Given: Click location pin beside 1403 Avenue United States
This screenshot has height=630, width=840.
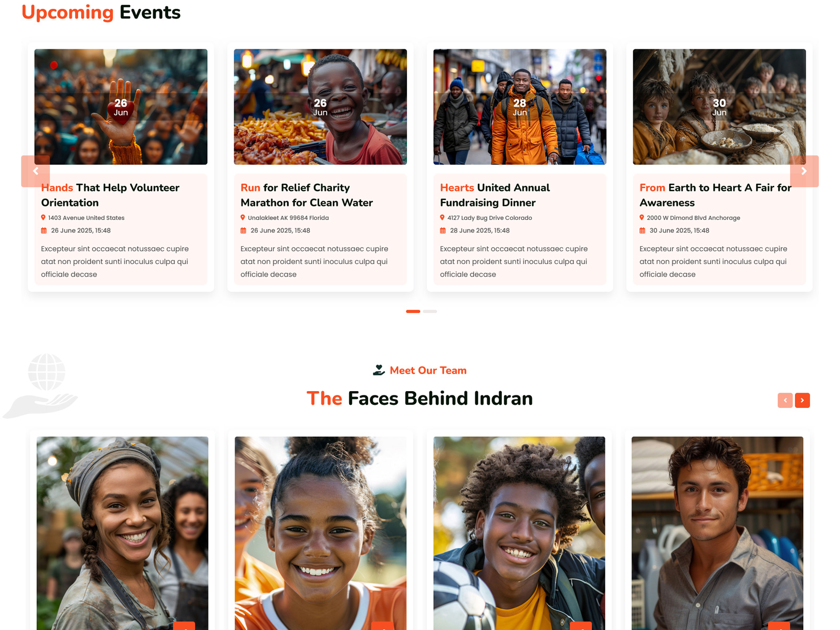Looking at the screenshot, I should [43, 218].
